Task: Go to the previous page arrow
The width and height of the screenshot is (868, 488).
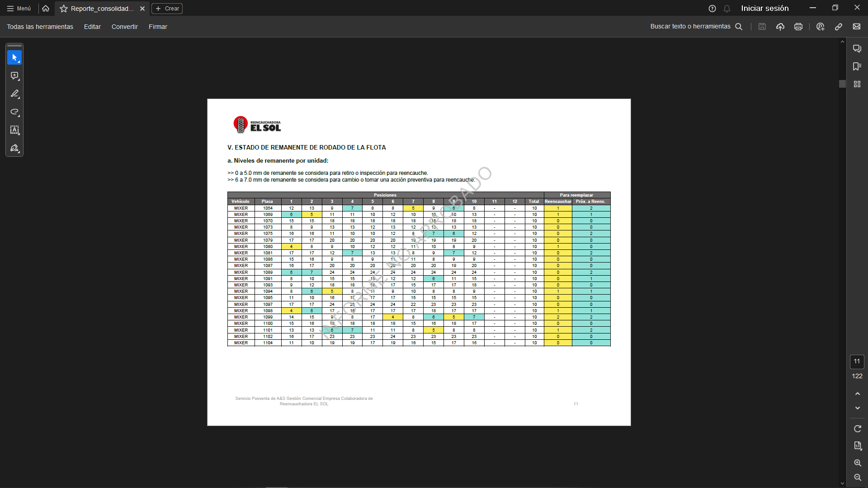Action: [857, 394]
